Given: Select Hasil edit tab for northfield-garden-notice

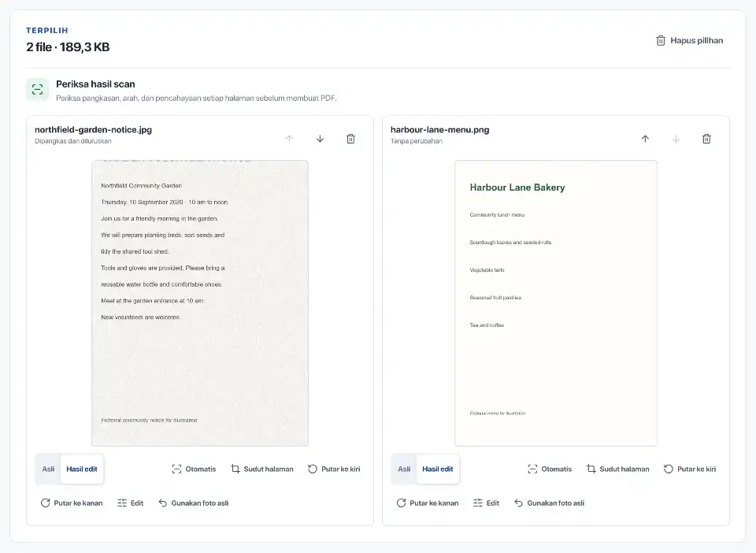Looking at the screenshot, I should (x=82, y=469).
